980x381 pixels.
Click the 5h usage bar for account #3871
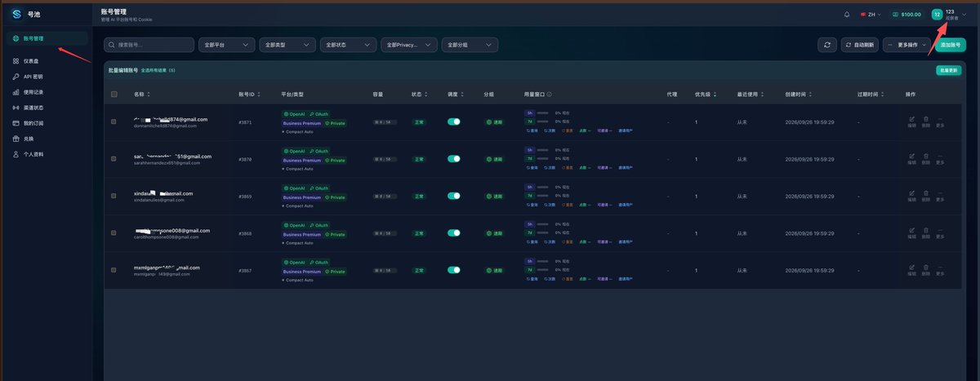[x=542, y=113]
